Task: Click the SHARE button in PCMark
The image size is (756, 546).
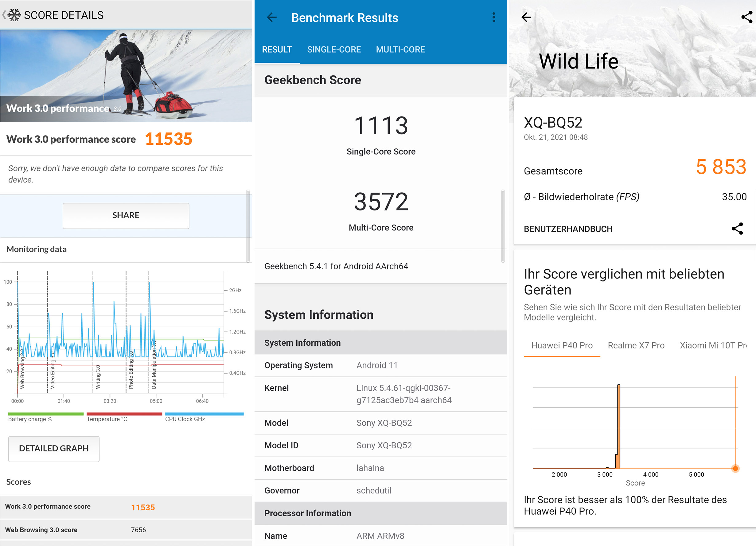Action: click(x=126, y=215)
